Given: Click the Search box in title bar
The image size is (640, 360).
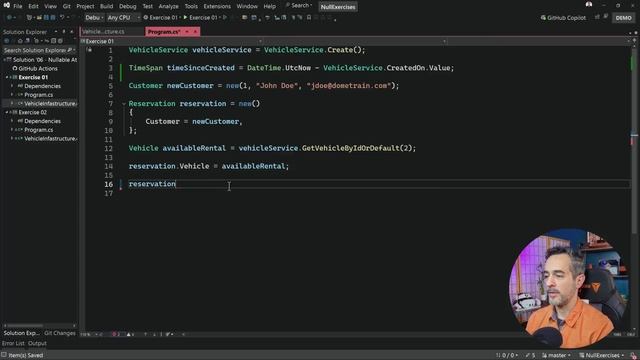Looking at the screenshot, I should pyautogui.click(x=299, y=6).
